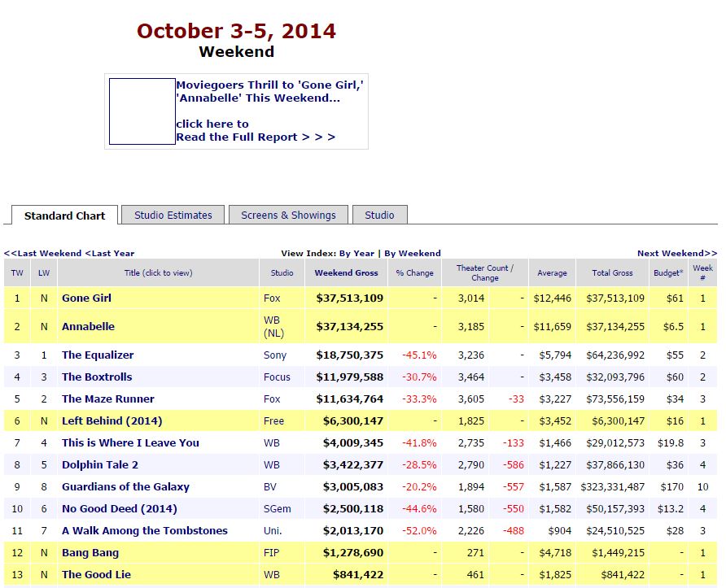
Task: Navigate to Next Weekend
Action: pyautogui.click(x=676, y=253)
